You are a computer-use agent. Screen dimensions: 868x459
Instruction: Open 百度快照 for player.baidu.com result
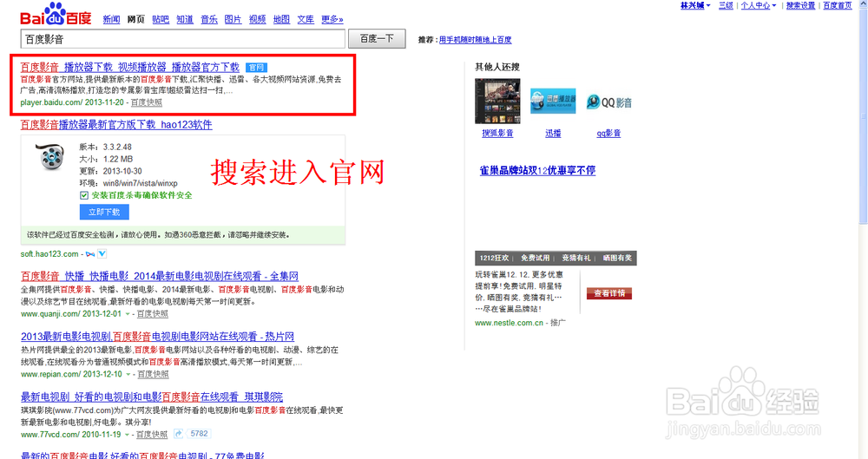[147, 102]
